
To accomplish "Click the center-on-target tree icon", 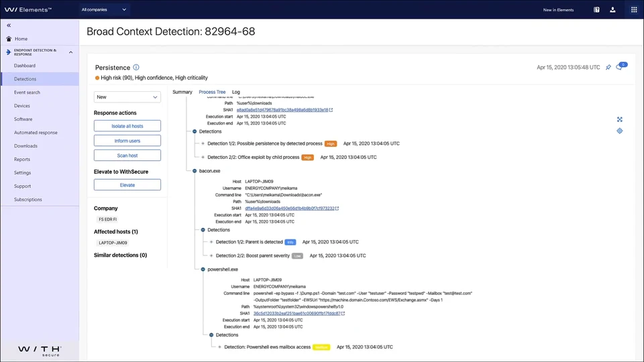I will click(x=619, y=131).
